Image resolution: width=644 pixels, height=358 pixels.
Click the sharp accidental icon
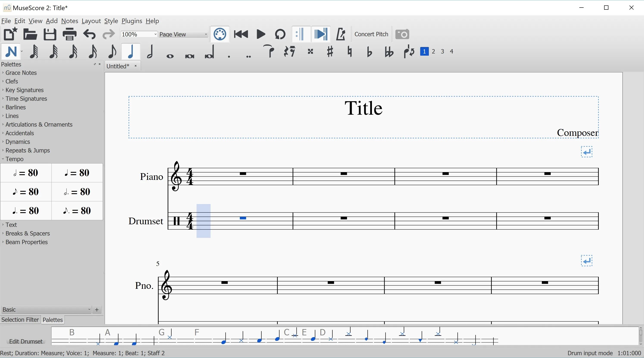click(330, 52)
